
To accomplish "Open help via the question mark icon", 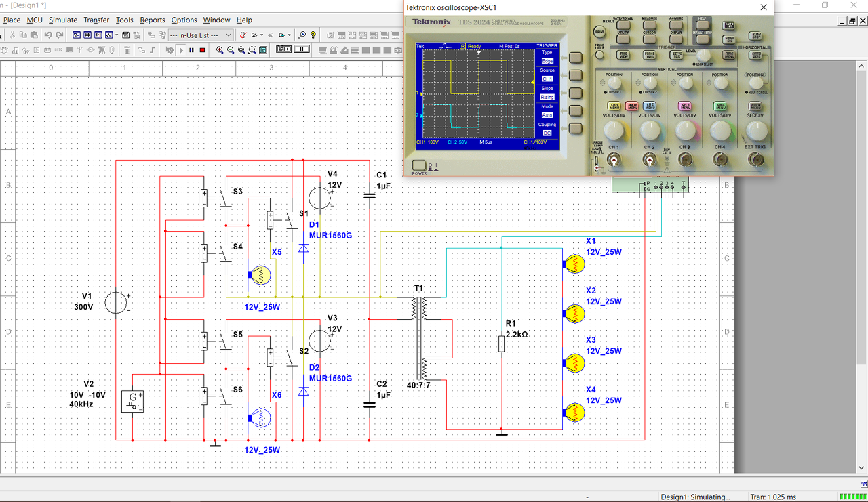I will click(x=313, y=35).
